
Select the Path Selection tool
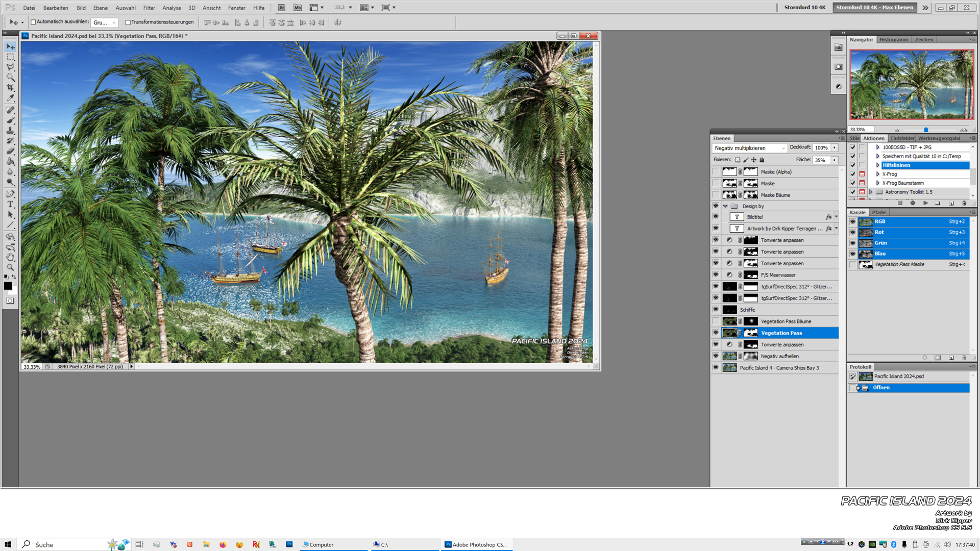coord(10,214)
